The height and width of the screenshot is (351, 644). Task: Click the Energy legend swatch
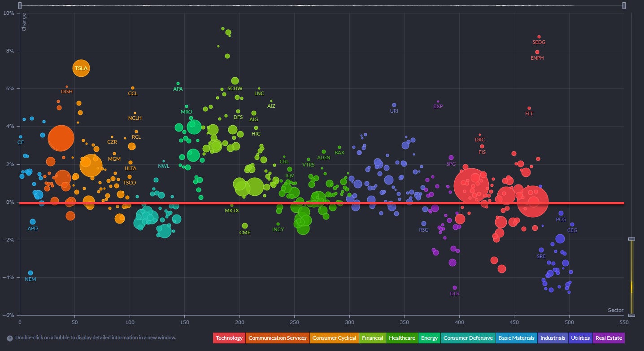coord(429,338)
